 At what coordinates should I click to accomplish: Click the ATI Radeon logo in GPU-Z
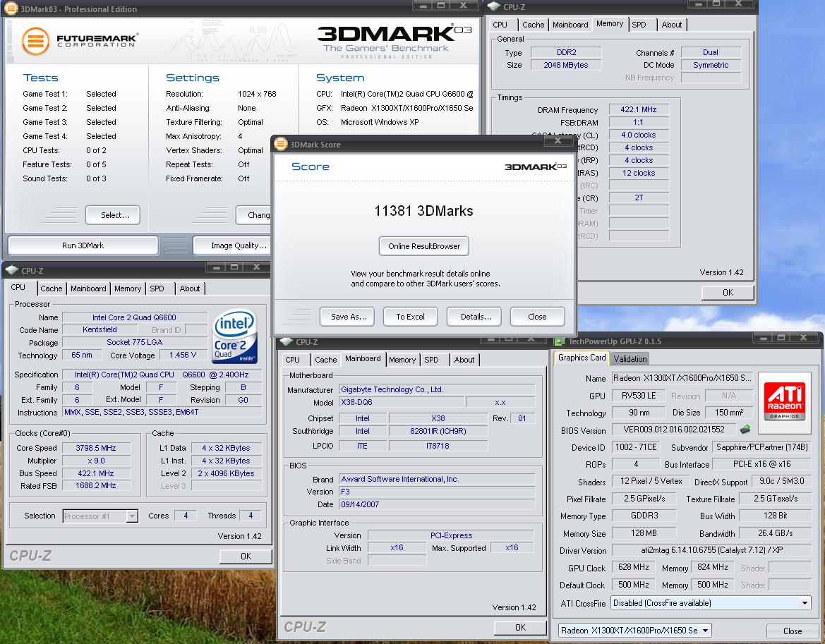tap(785, 403)
